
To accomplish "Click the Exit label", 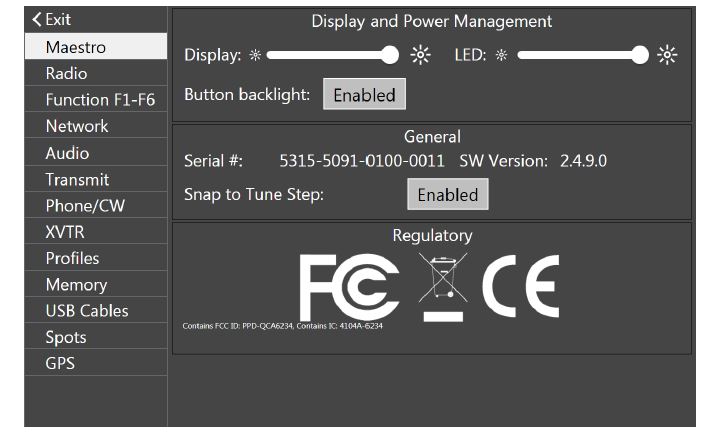I will coord(58,19).
